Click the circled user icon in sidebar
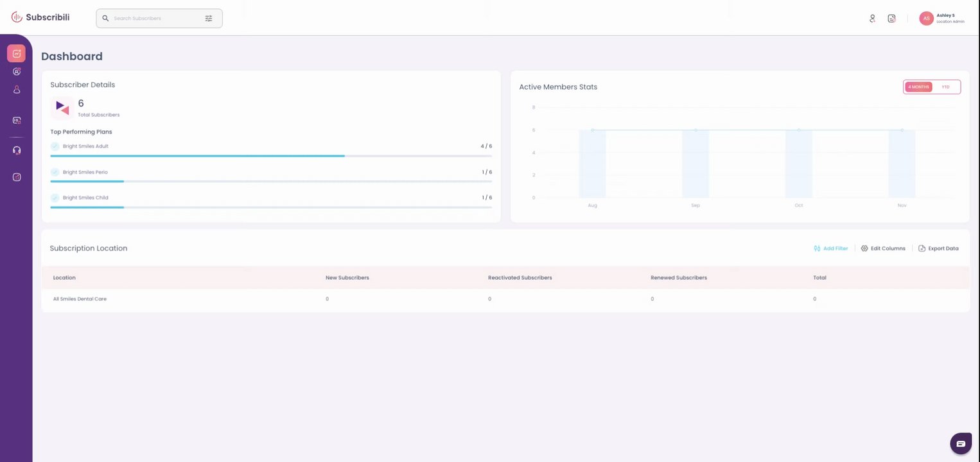This screenshot has height=462, width=980. coord(17,71)
